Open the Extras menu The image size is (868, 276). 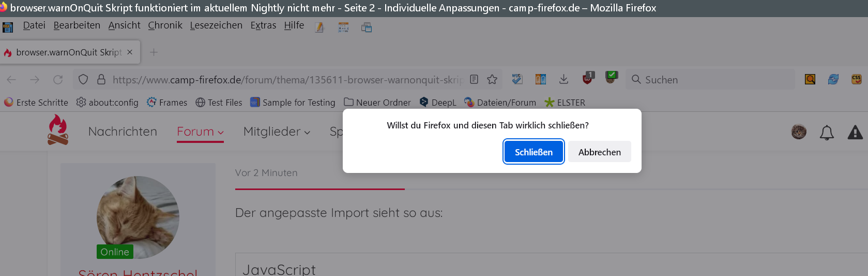pos(263,25)
